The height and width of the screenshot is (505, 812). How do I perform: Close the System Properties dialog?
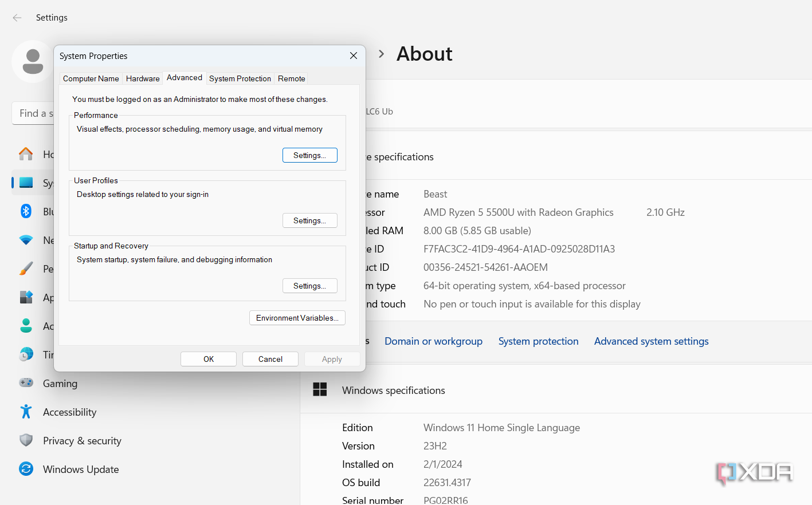(354, 56)
